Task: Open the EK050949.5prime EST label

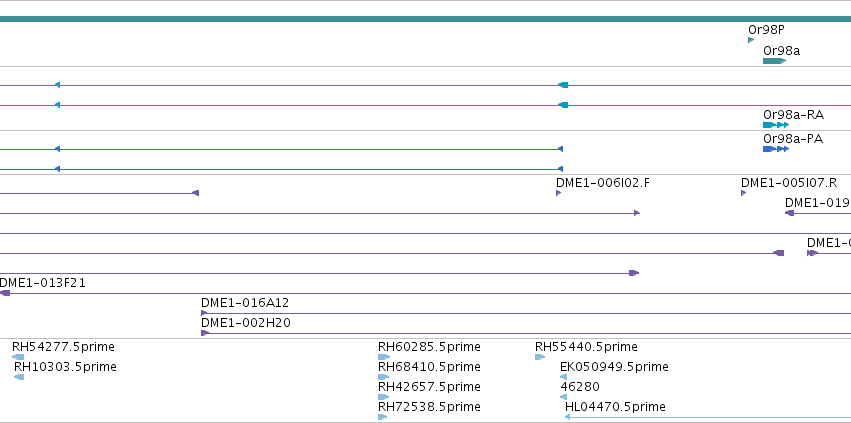Action: tap(614, 367)
